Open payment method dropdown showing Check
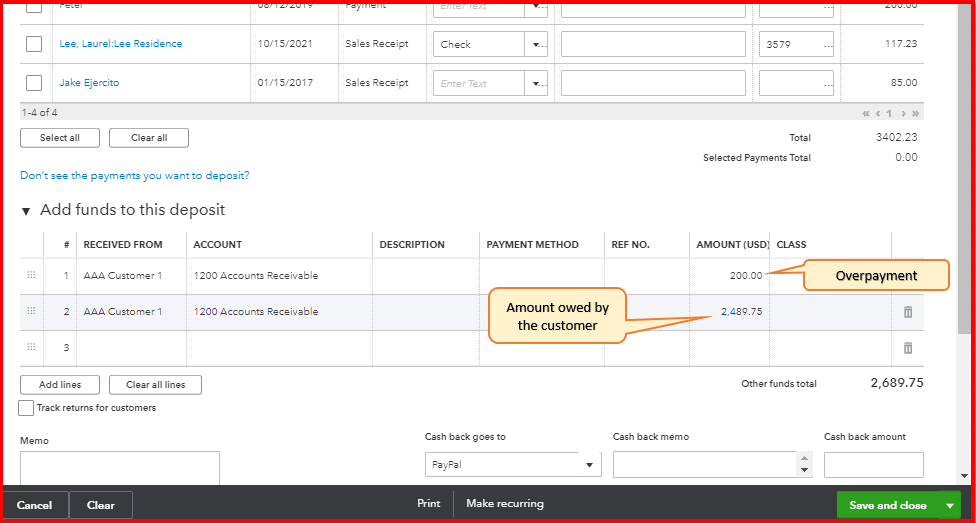 (536, 44)
